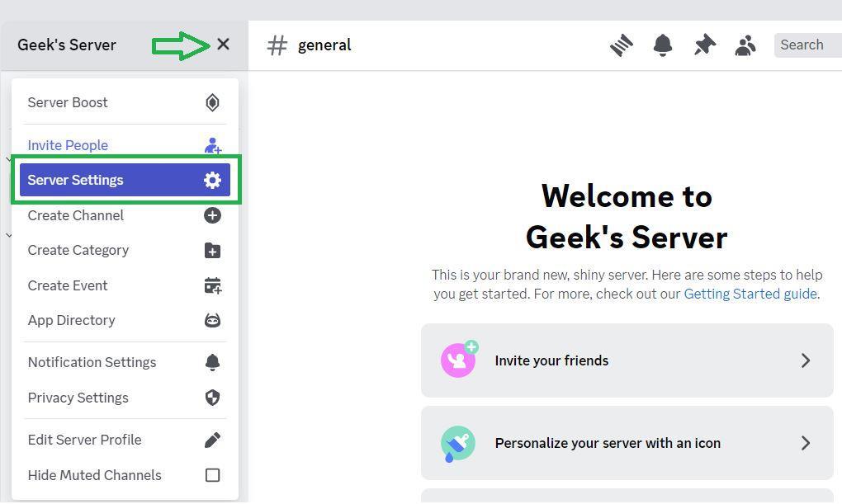This screenshot has width=842, height=504.
Task: Click the Create Channel plus icon
Action: (x=212, y=215)
